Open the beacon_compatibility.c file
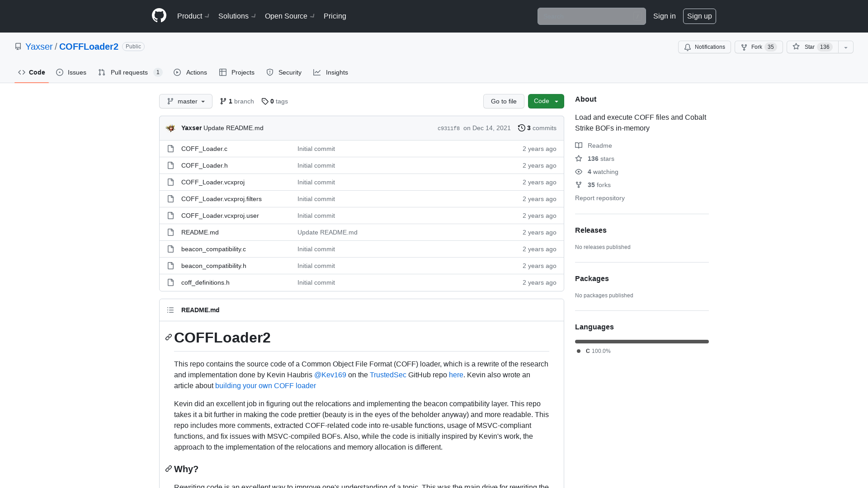This screenshot has height=488, width=868. tap(213, 249)
